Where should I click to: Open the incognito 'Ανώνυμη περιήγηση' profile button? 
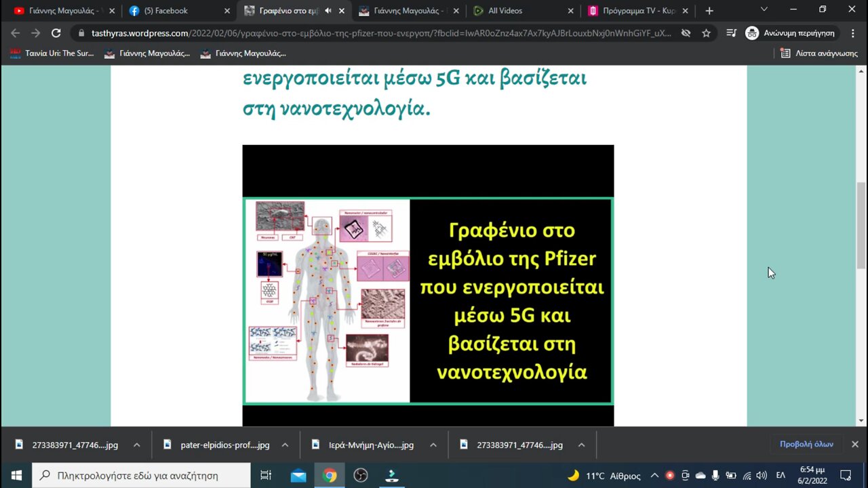[791, 33]
